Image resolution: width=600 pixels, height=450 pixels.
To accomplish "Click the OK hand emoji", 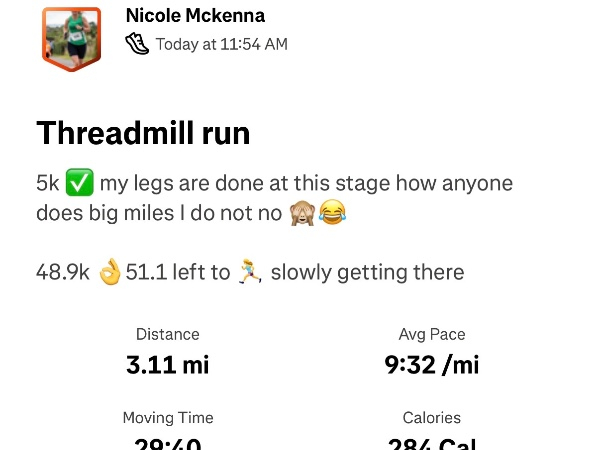I will 110,272.
